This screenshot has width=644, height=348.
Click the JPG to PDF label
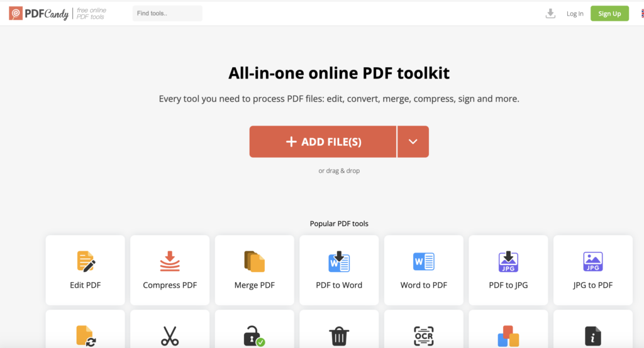(x=592, y=285)
